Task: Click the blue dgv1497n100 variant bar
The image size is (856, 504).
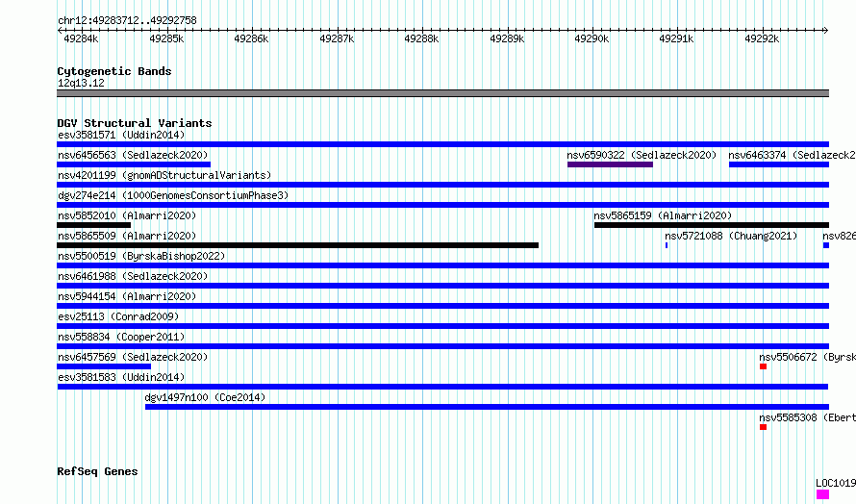Action: 487,407
